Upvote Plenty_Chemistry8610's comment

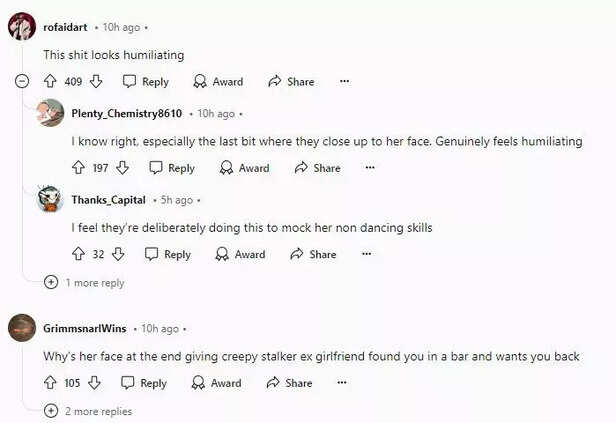[x=78, y=168]
